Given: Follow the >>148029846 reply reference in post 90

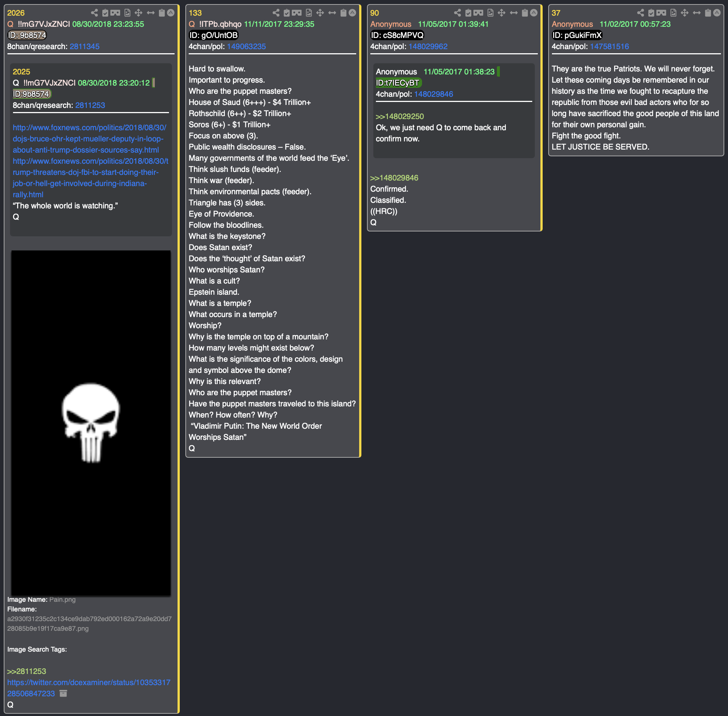Looking at the screenshot, I should pos(394,178).
